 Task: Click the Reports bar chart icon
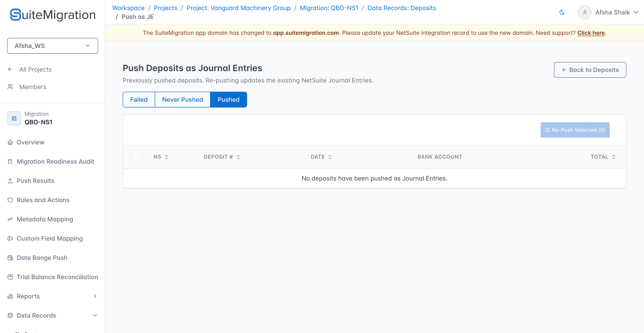tap(10, 296)
